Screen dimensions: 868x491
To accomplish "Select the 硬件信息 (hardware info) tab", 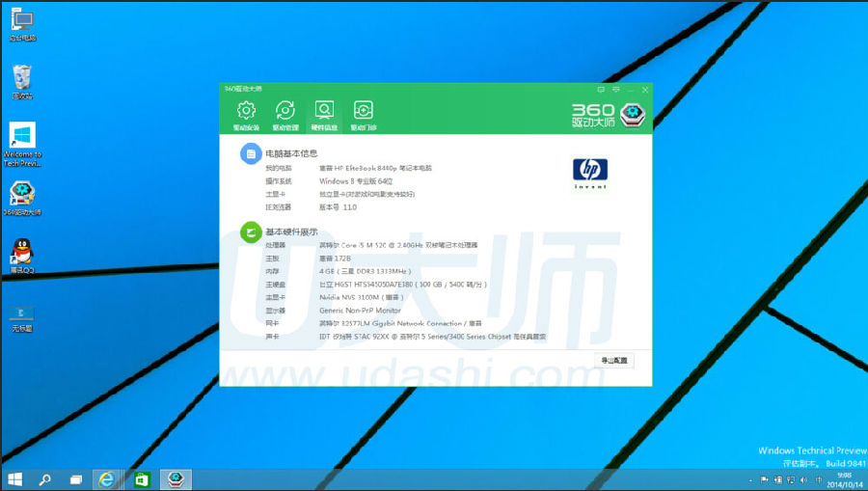I will (324, 114).
